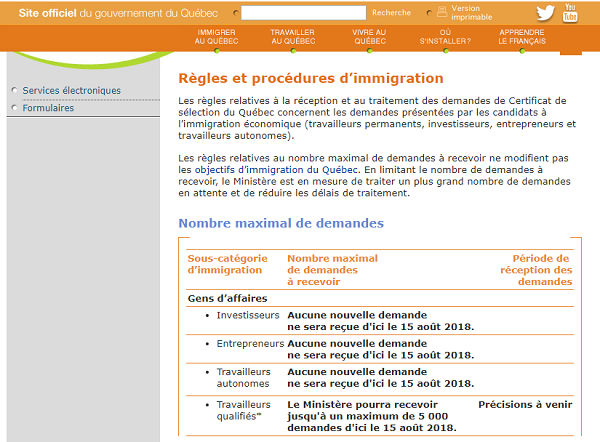Click the search text field

click(x=303, y=13)
